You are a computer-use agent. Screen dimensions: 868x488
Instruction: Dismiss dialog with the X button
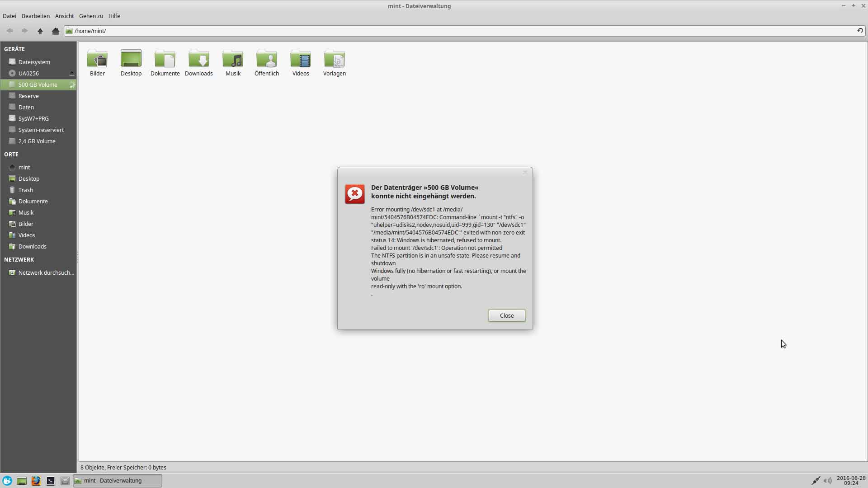coord(525,172)
